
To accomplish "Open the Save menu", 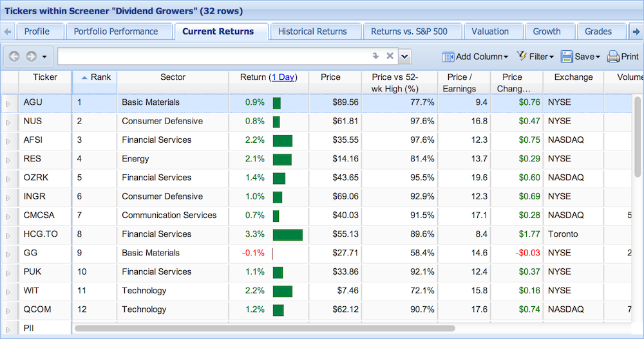I will 580,56.
